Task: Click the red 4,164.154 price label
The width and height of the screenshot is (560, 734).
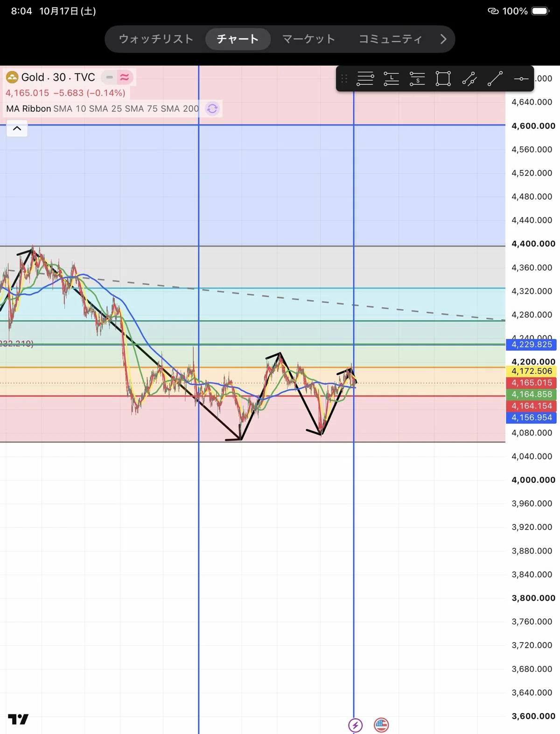Action: [x=532, y=406]
